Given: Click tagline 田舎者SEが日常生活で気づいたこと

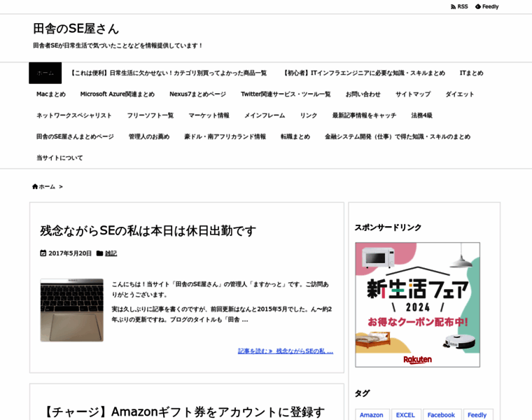Looking at the screenshot, I should (118, 45).
